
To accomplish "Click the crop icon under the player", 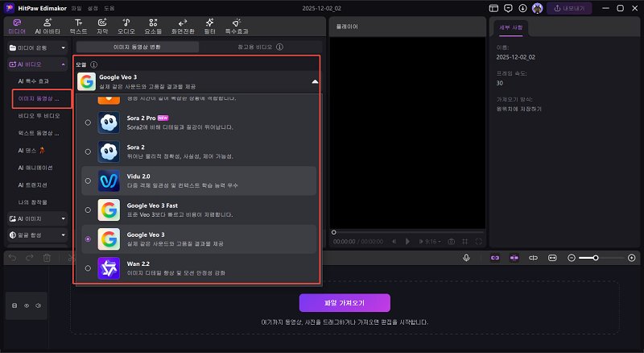I will pyautogui.click(x=465, y=242).
